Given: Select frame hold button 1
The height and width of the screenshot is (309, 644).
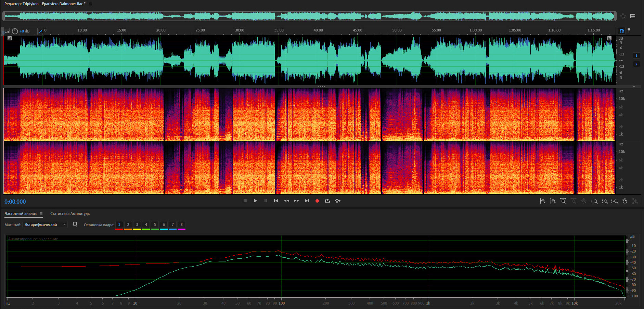Looking at the screenshot, I should [x=119, y=225].
